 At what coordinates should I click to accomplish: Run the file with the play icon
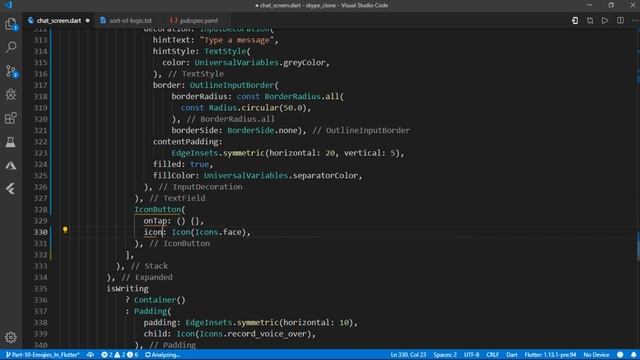tap(605, 20)
